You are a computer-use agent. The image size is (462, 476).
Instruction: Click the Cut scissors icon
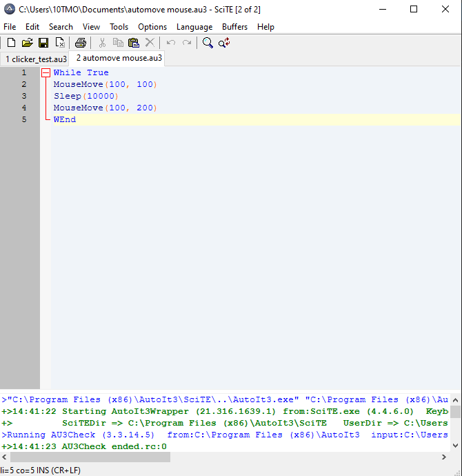coord(102,43)
